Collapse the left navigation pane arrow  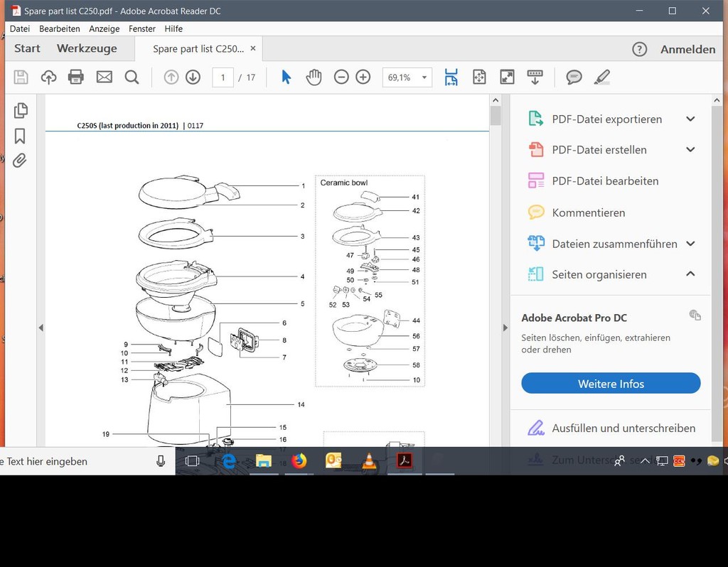pos(41,328)
